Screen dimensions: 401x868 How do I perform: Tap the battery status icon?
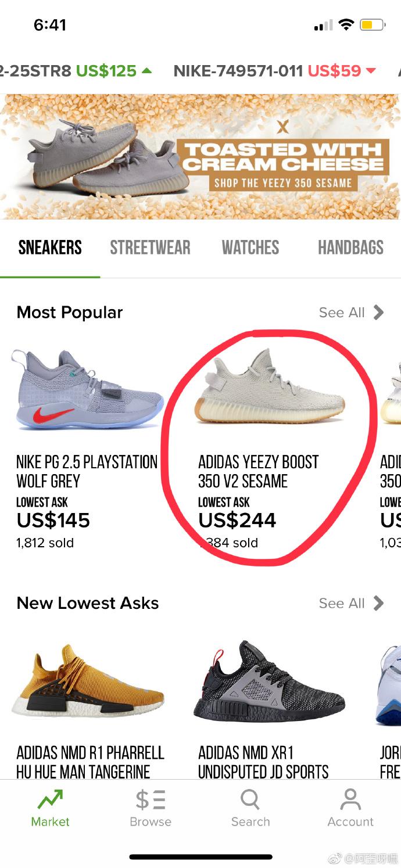tap(372, 25)
